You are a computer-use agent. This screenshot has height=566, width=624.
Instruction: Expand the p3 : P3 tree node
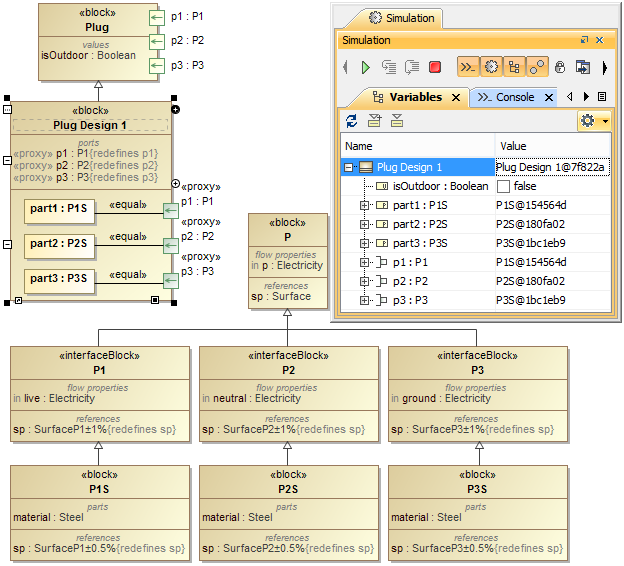(x=365, y=300)
